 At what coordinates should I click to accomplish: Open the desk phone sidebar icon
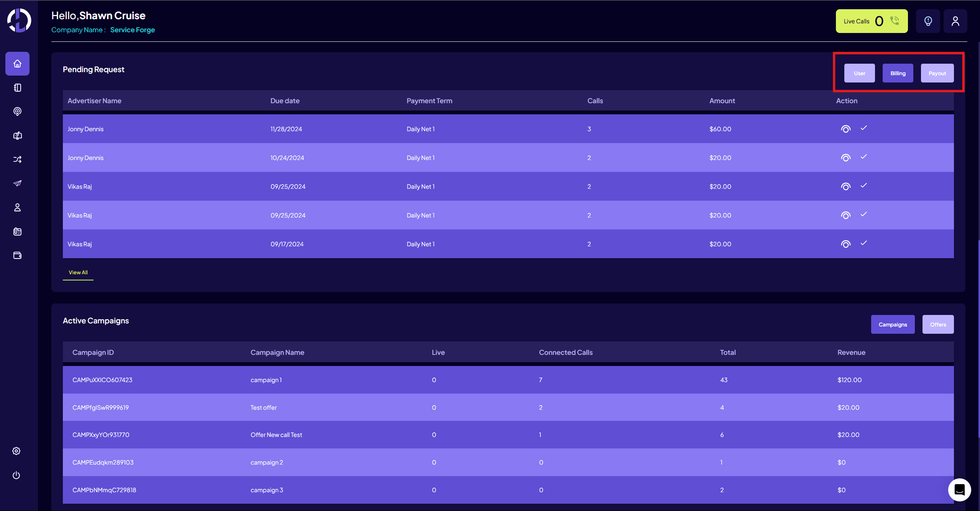(17, 231)
